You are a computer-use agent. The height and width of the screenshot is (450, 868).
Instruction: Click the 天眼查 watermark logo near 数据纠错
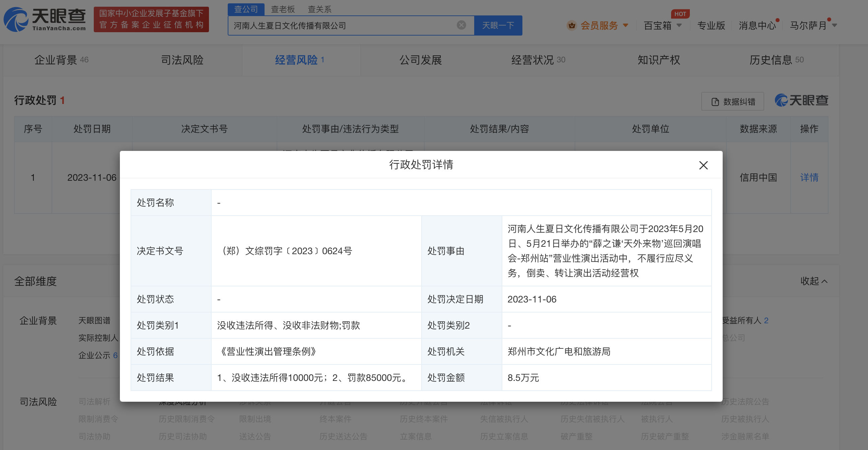801,101
